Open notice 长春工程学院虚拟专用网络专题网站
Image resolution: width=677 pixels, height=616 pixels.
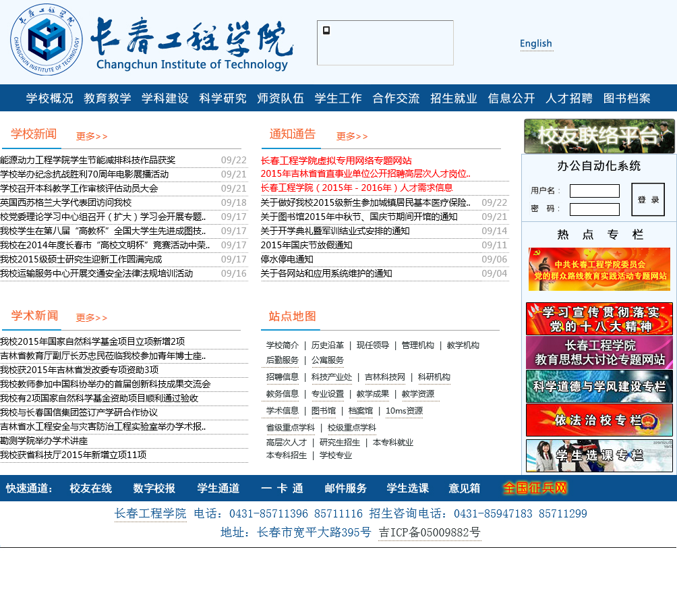click(336, 161)
